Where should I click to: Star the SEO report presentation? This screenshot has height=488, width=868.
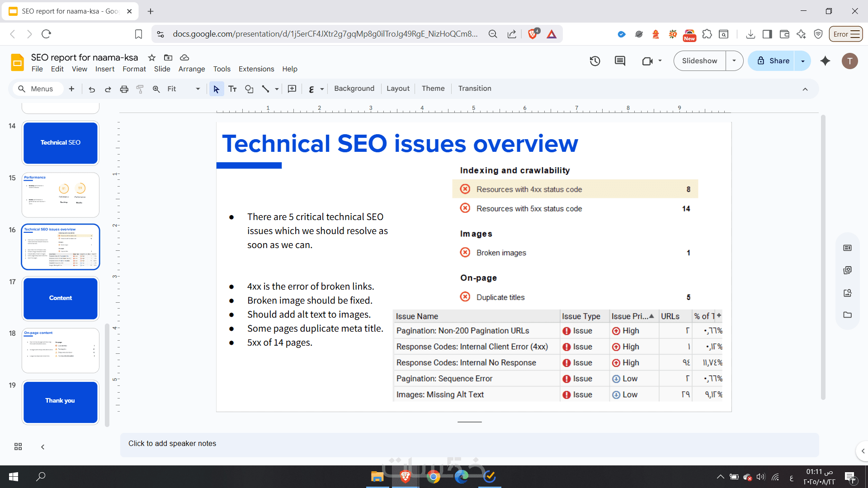(x=152, y=57)
